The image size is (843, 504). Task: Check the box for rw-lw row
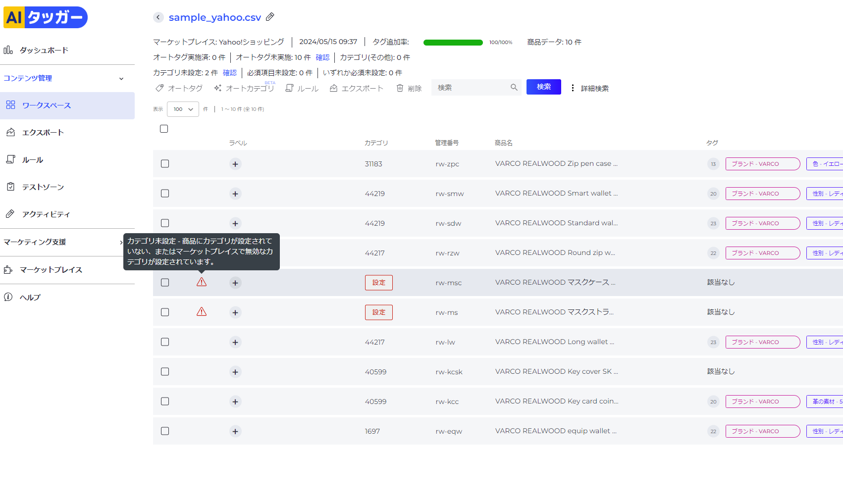(165, 342)
